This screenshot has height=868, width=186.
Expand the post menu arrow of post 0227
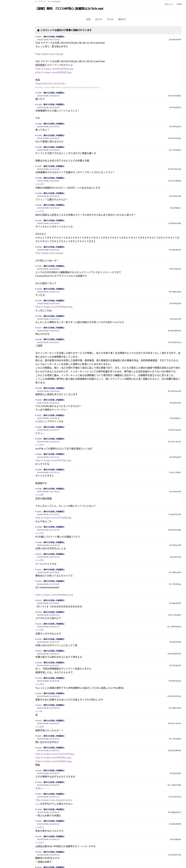36,794
